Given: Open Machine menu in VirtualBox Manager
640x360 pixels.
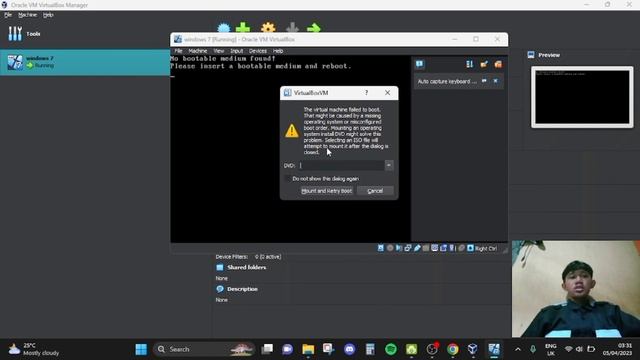Looking at the screenshot, I should pyautogui.click(x=27, y=15).
